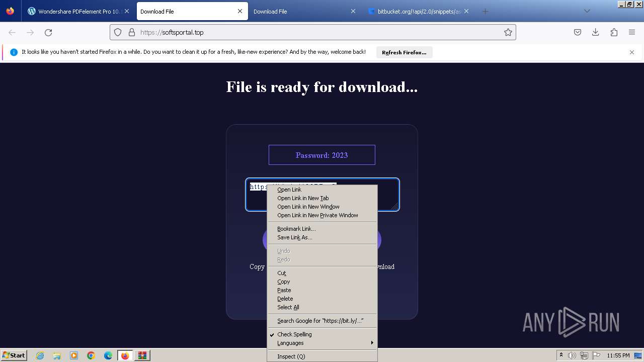This screenshot has width=644, height=362.
Task: Click the WinRAR taskbar button
Action: 142,355
